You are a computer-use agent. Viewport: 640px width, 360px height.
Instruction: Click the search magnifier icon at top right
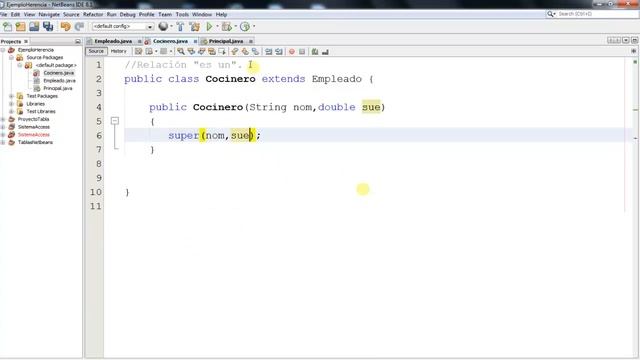pos(551,14)
